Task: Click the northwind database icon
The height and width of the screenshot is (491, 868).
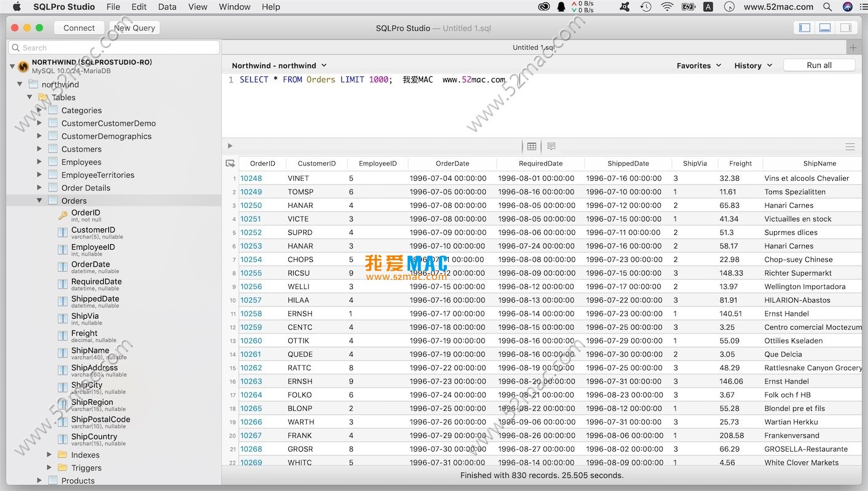Action: 33,84
